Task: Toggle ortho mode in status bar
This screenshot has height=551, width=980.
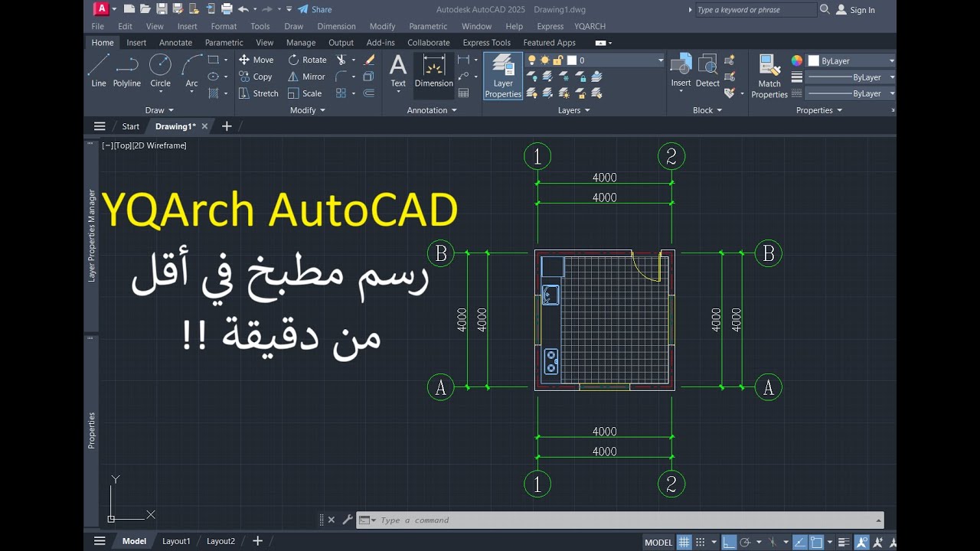Action: (729, 542)
